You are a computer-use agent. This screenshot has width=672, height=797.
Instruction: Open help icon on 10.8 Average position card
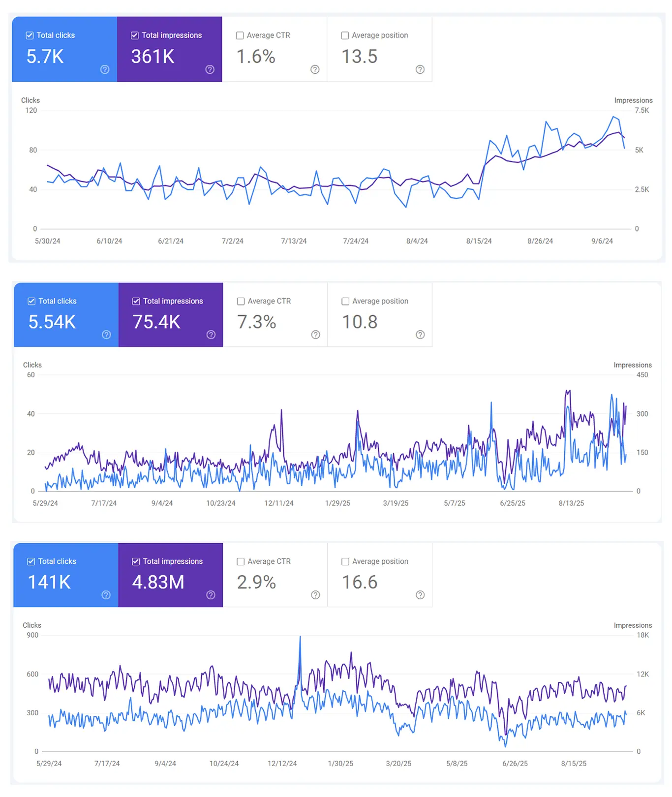pyautogui.click(x=420, y=335)
